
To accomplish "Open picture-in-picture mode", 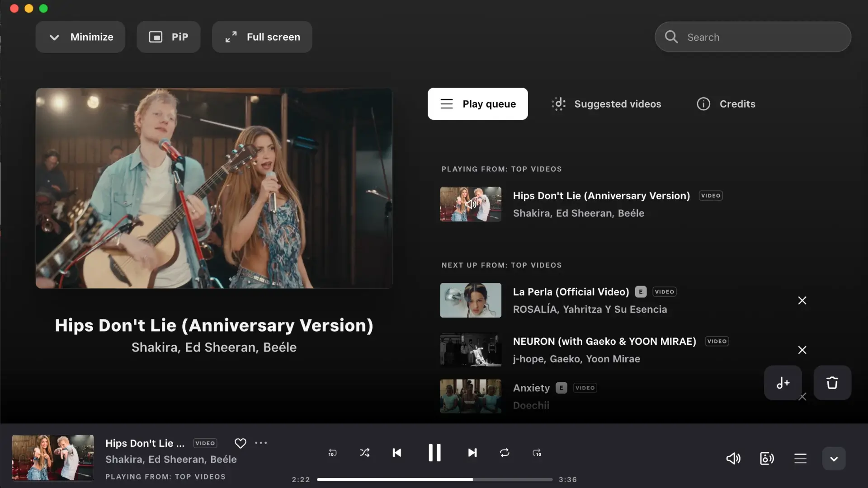I will 168,37.
